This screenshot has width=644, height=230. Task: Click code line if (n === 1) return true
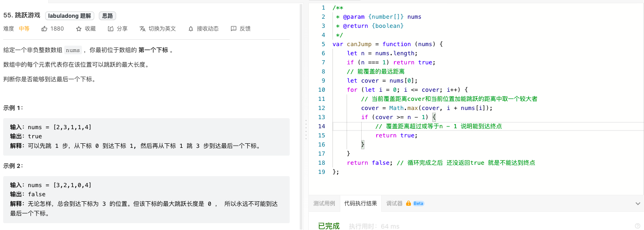391,63
